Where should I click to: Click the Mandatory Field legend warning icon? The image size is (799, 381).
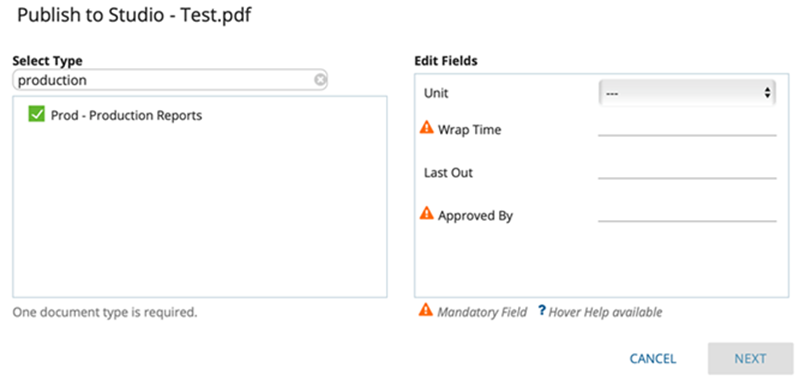pyautogui.click(x=426, y=310)
